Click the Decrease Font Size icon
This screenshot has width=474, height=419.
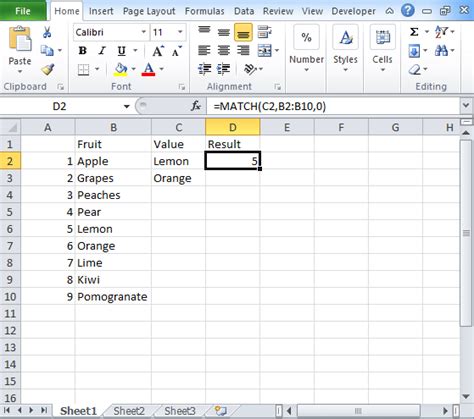pyautogui.click(x=177, y=51)
